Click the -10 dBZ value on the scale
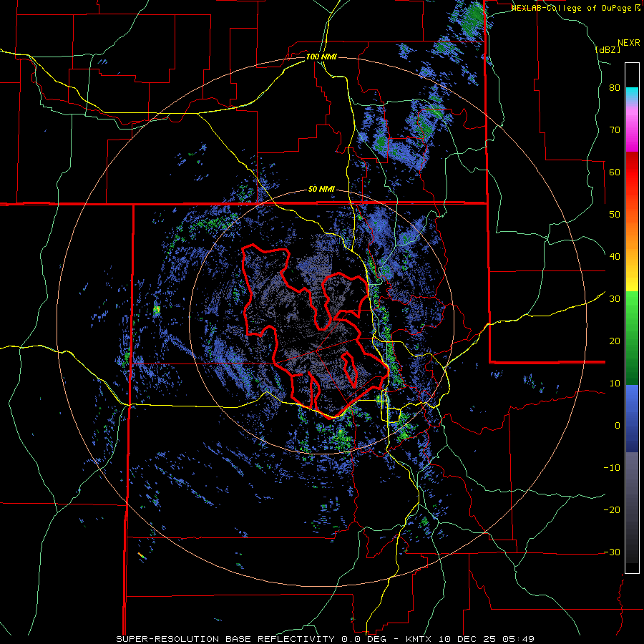This screenshot has width=644, height=644. click(x=612, y=468)
